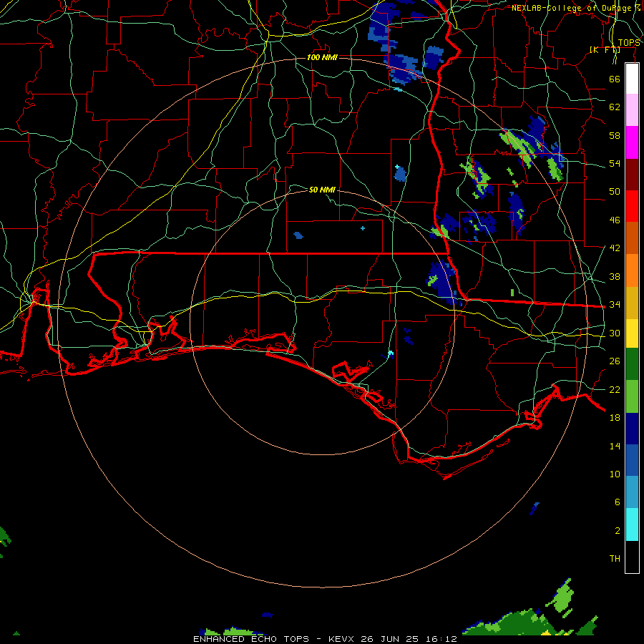Click the light pink legend swatch
Viewport: 644px width, 644px height.
coord(632,110)
